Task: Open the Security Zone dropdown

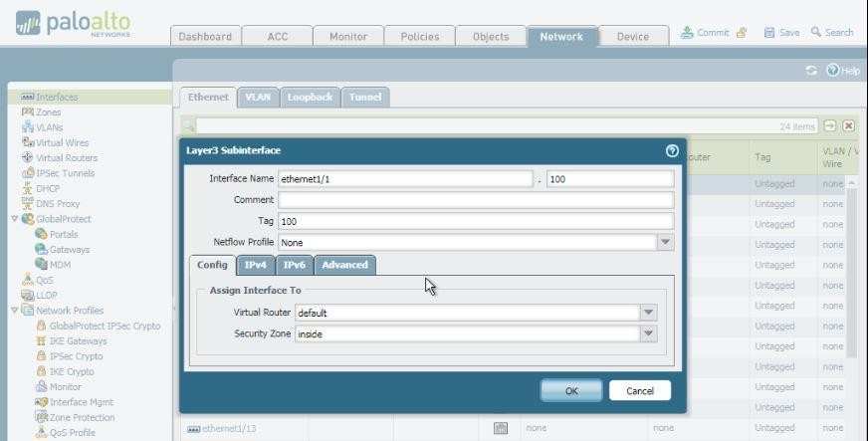Action: [x=648, y=334]
